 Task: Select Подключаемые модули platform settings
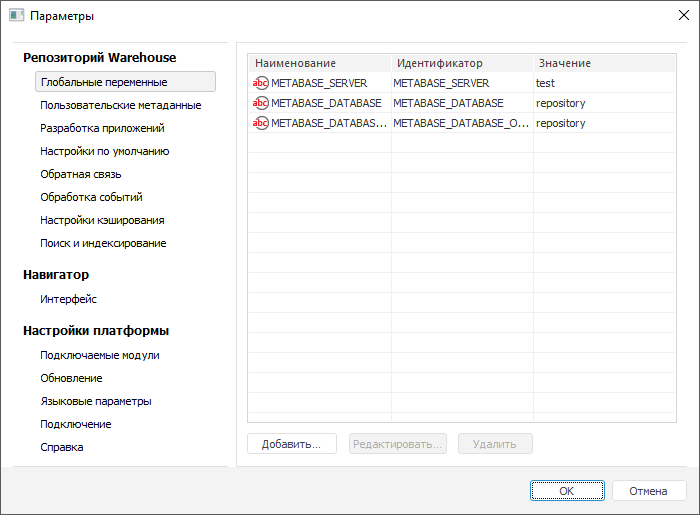coord(100,355)
